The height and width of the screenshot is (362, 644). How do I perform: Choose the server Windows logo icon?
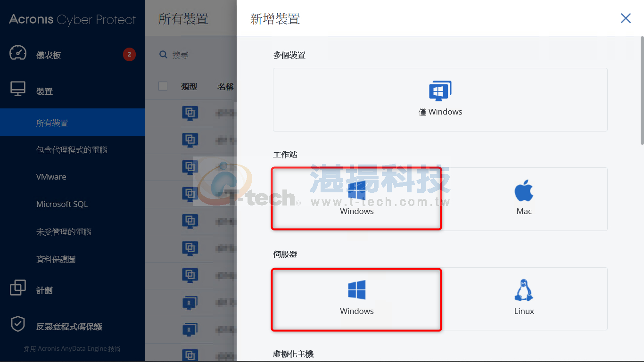(357, 290)
